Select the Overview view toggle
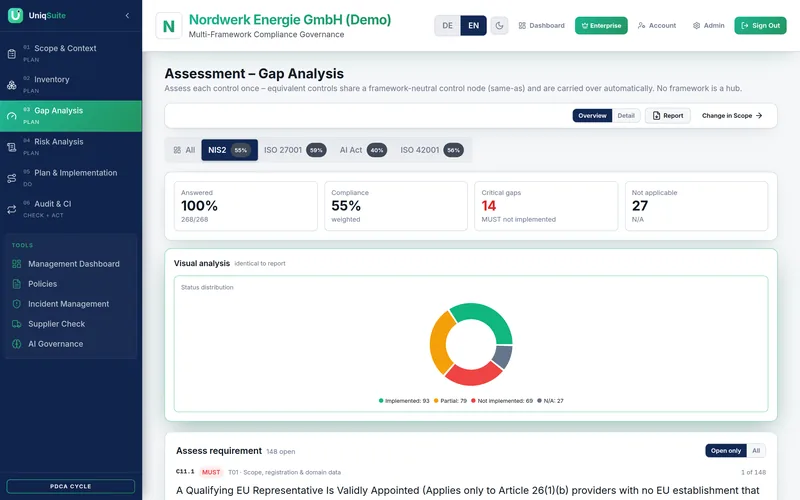The width and height of the screenshot is (800, 500). [x=592, y=116]
